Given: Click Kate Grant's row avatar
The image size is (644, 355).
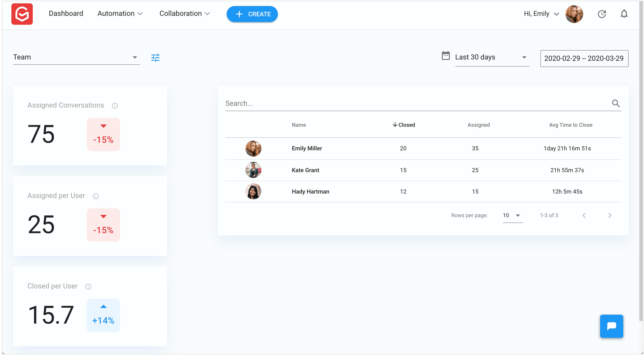Looking at the screenshot, I should point(253,170).
